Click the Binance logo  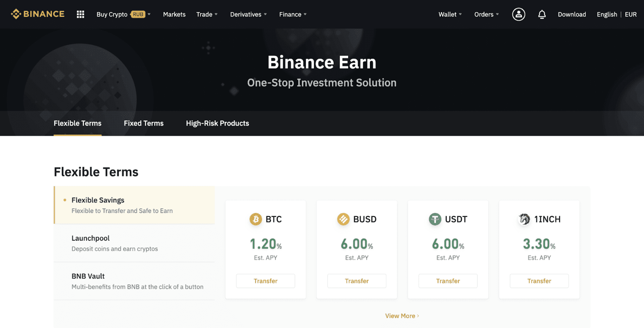click(37, 14)
